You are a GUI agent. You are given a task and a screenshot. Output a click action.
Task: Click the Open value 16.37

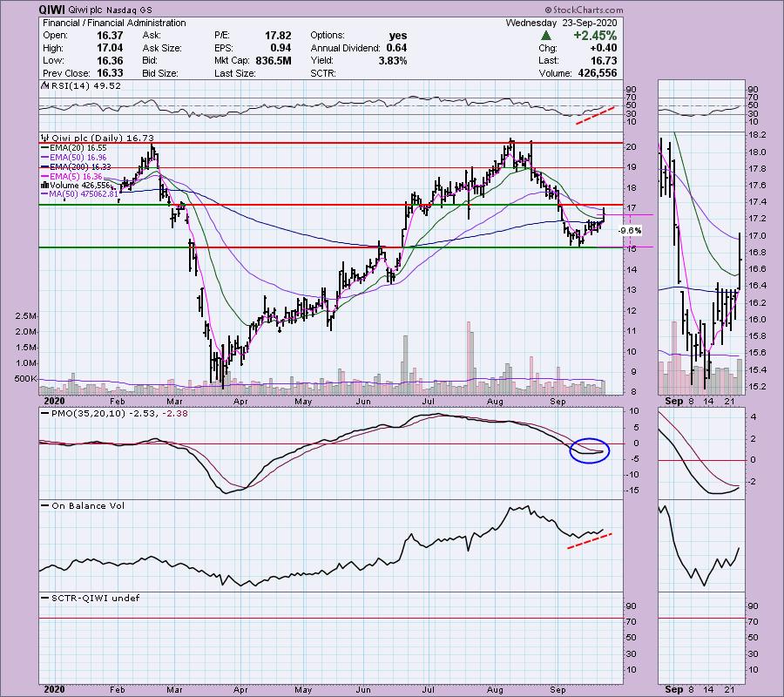pos(110,36)
